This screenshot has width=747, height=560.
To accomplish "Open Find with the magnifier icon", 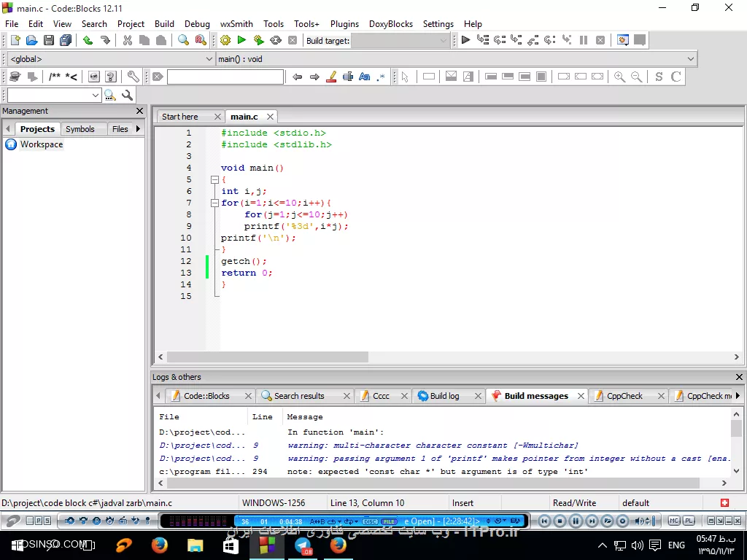I will coord(183,41).
